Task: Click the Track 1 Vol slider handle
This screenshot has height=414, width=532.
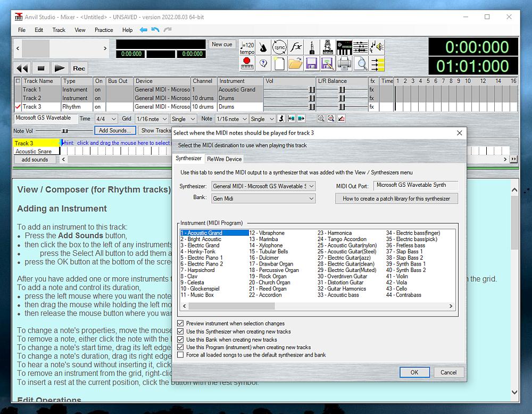Action: tap(312, 89)
